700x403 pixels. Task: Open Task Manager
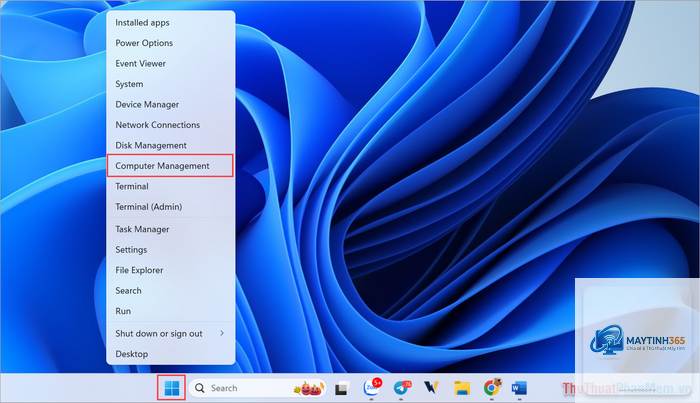(x=171, y=229)
